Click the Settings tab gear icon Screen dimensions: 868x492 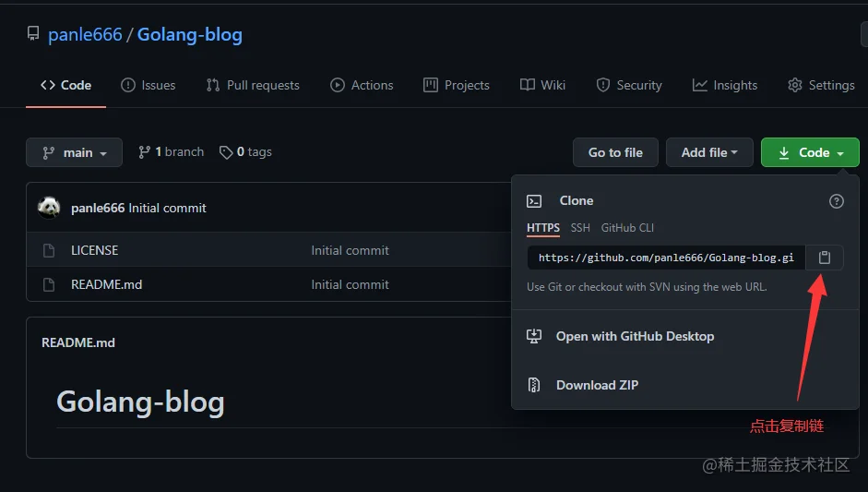pyautogui.click(x=795, y=85)
